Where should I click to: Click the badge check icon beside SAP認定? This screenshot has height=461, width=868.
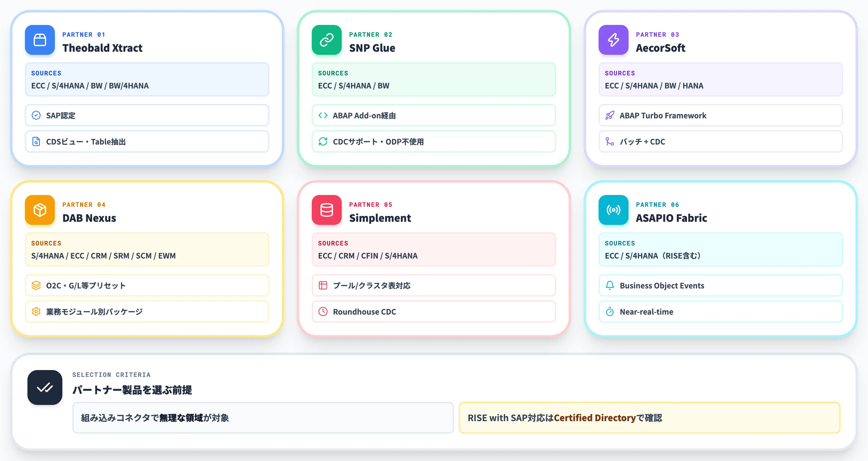click(x=36, y=115)
